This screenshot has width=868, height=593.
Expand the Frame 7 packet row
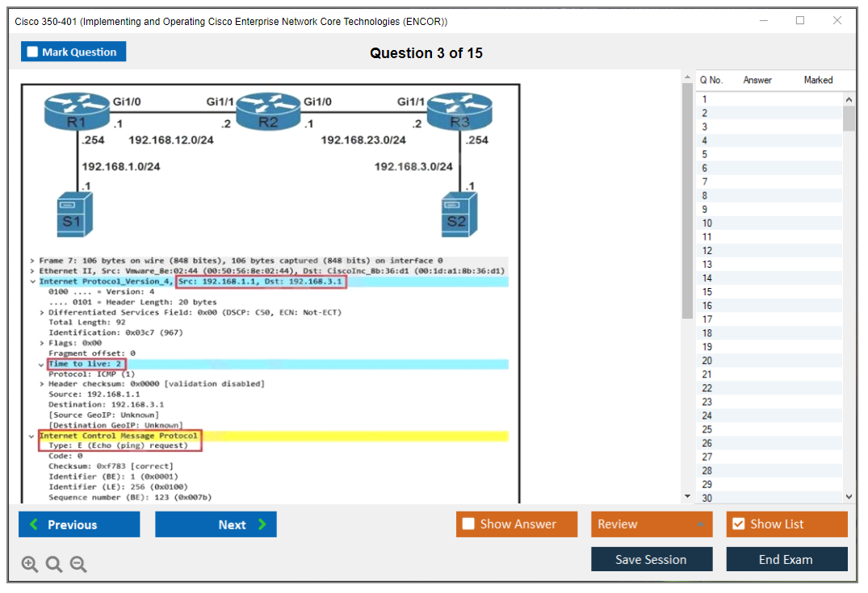(32, 261)
